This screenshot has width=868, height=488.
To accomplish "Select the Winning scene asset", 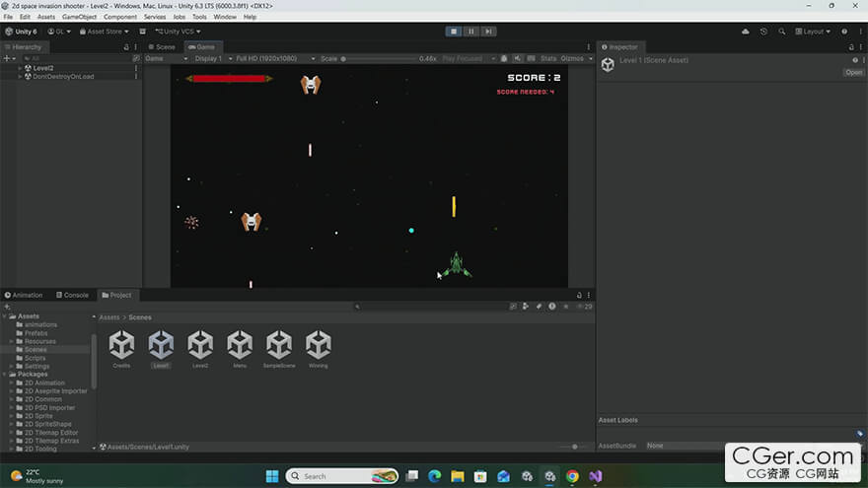I will tap(319, 349).
